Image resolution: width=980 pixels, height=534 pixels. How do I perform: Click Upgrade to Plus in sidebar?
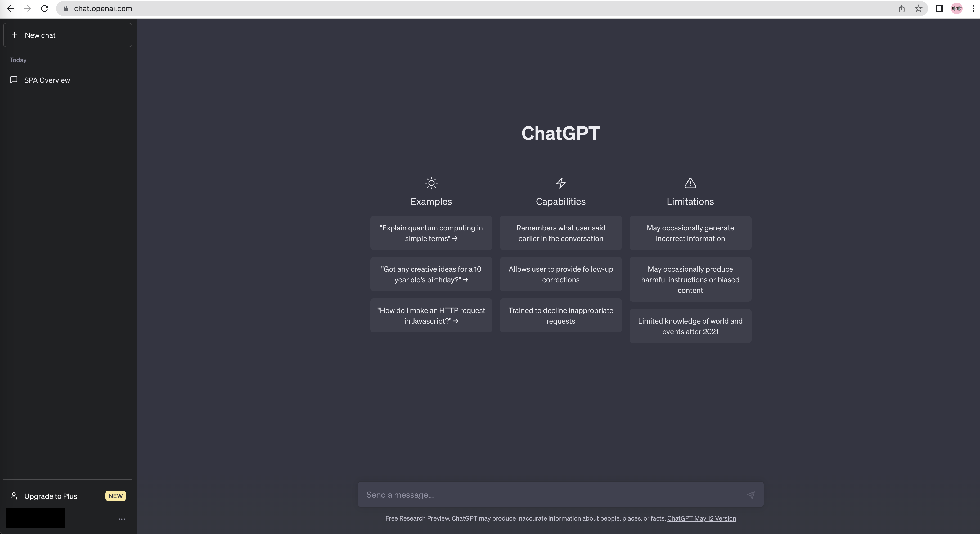pyautogui.click(x=51, y=496)
